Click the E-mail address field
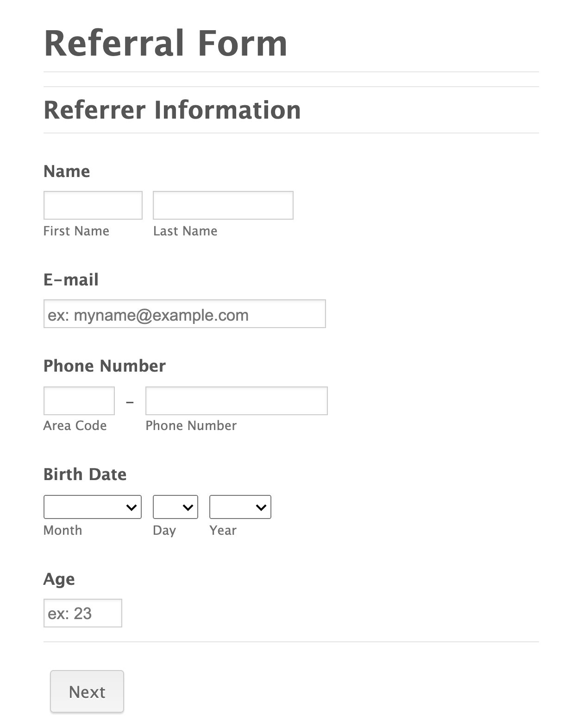Screen dimensions: 571x728 click(x=184, y=314)
